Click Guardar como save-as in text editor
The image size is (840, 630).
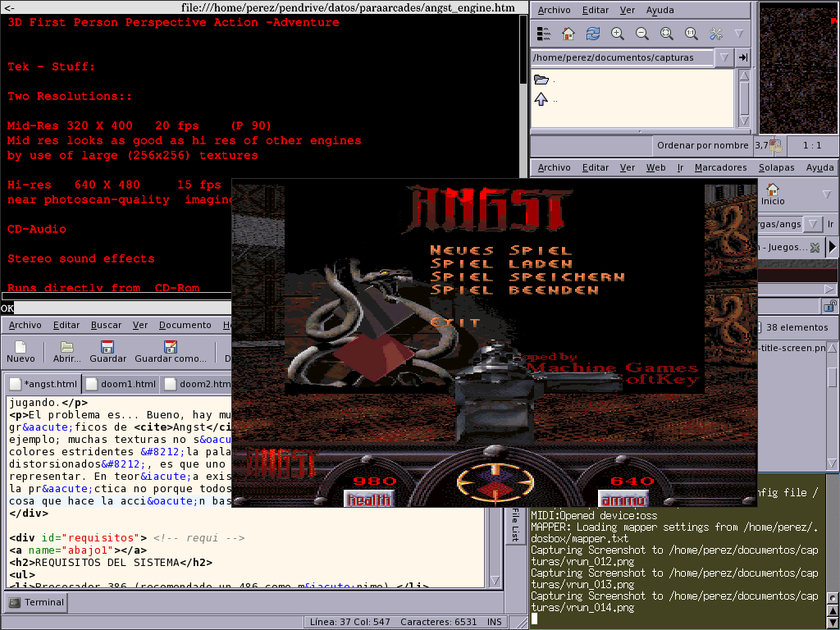click(x=171, y=352)
